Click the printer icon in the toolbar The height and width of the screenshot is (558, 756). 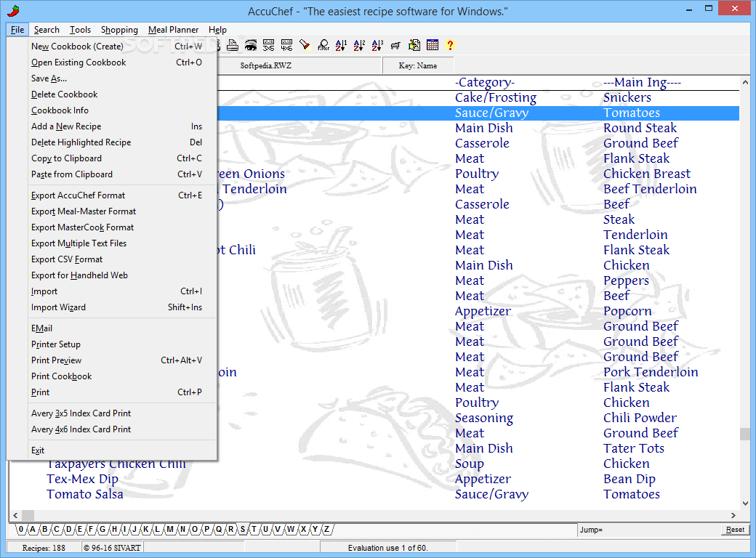(x=233, y=45)
